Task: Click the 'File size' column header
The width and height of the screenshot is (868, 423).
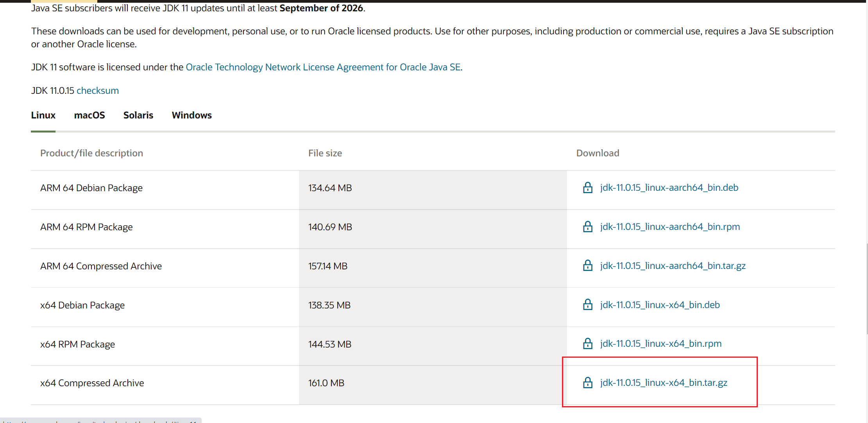Action: click(325, 153)
